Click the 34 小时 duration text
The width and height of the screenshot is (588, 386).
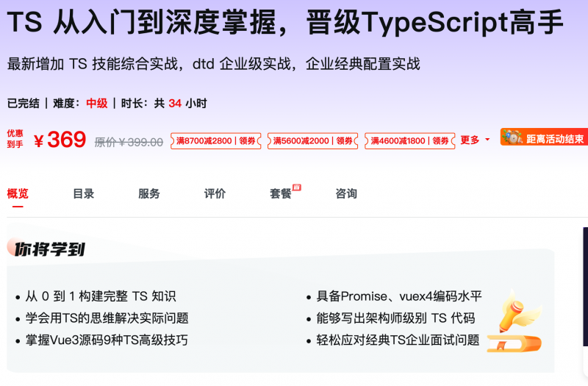188,103
